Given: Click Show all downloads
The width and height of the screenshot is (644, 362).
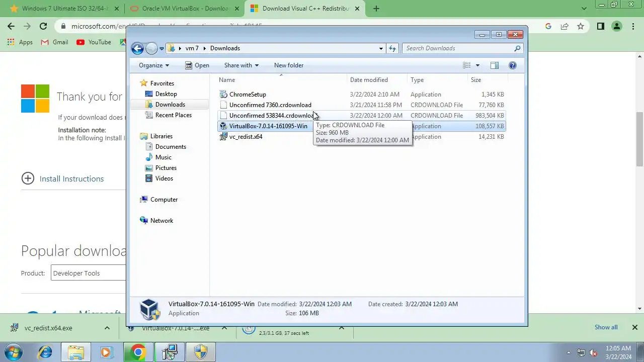Looking at the screenshot, I should (x=606, y=327).
